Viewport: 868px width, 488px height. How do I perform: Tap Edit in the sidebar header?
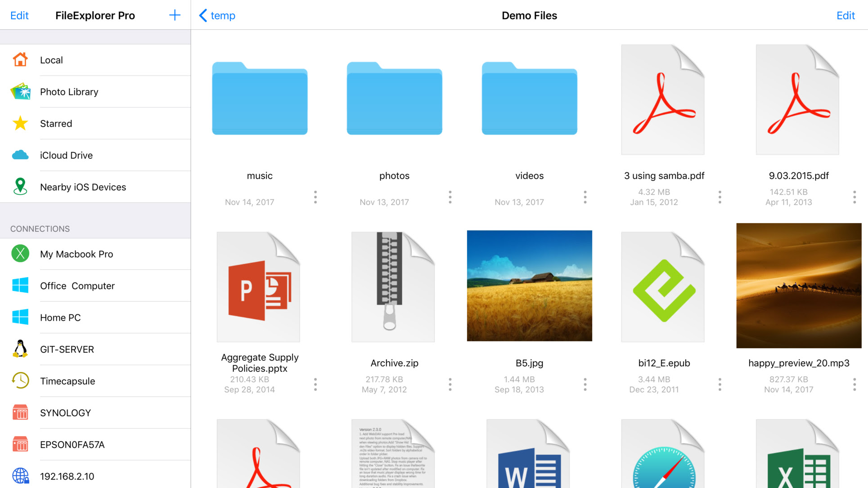(19, 15)
